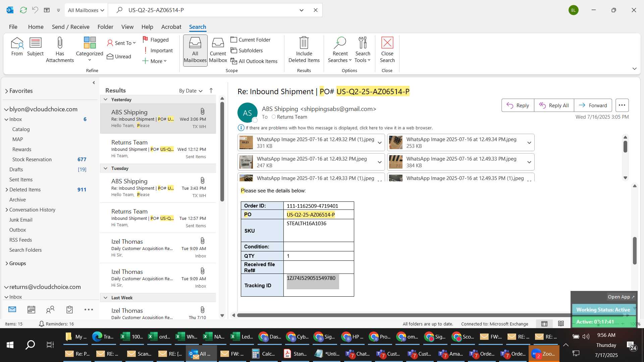Open the Sent To dropdown
The image size is (644, 362).
(121, 43)
